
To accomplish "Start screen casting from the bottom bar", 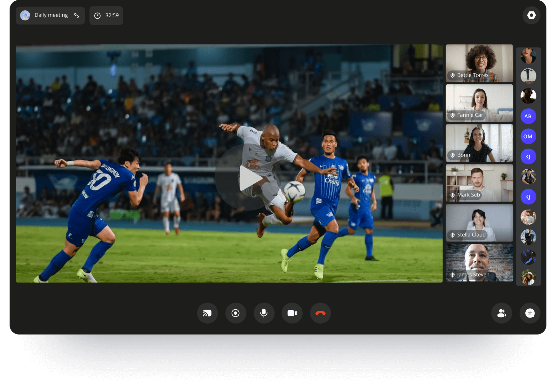I will (x=207, y=313).
